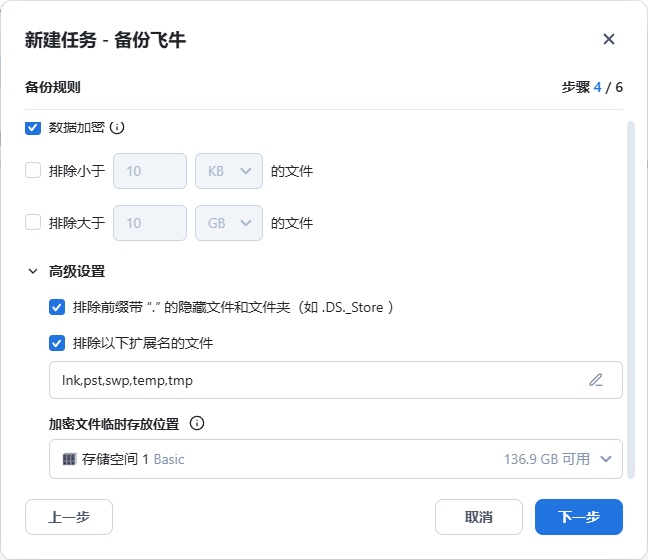Proceed with the 下一步 button

click(x=578, y=517)
